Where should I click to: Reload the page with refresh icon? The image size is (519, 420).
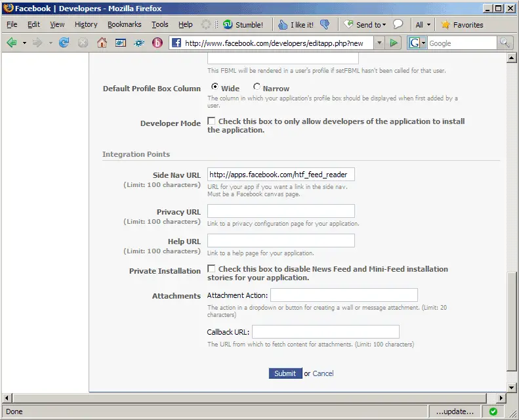click(x=64, y=43)
